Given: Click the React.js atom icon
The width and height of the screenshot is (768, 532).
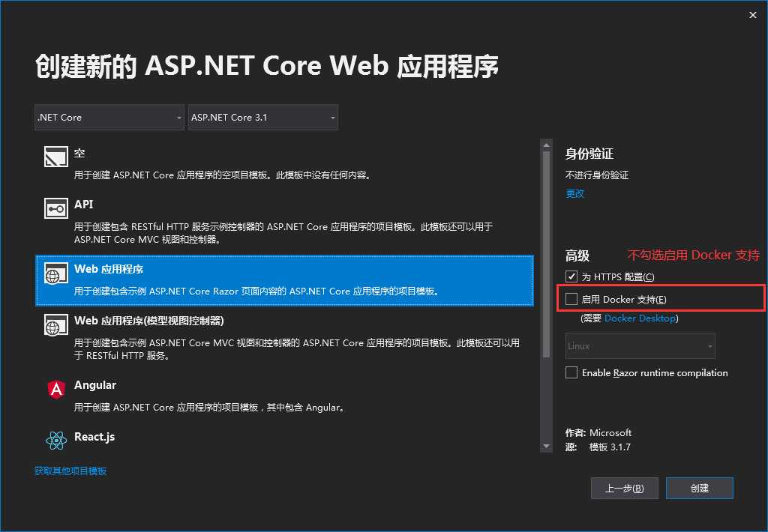Looking at the screenshot, I should click(x=56, y=441).
